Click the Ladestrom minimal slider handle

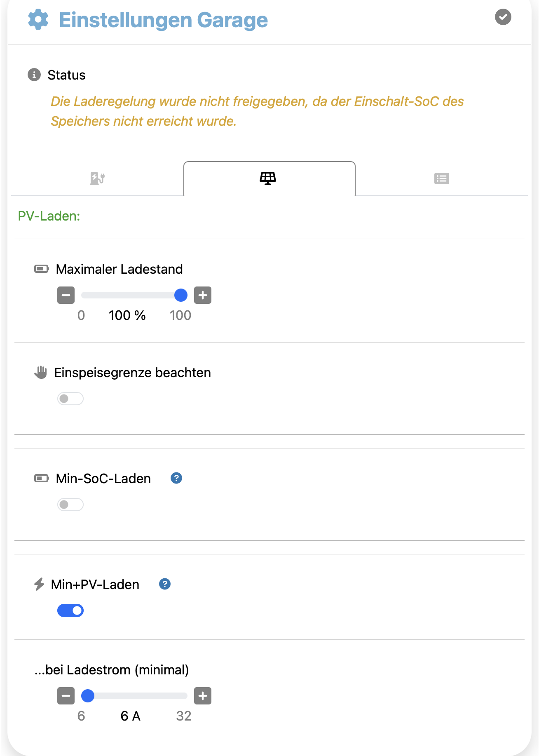tap(88, 696)
